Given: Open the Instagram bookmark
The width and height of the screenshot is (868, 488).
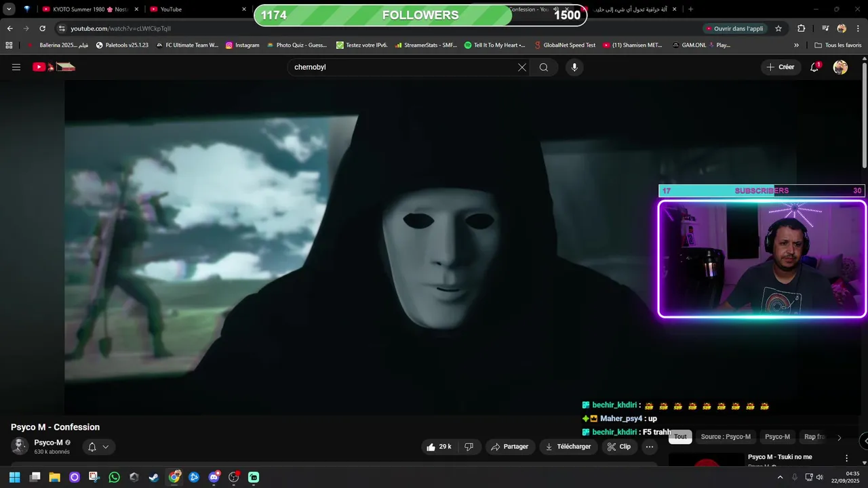Looking at the screenshot, I should 243,45.
